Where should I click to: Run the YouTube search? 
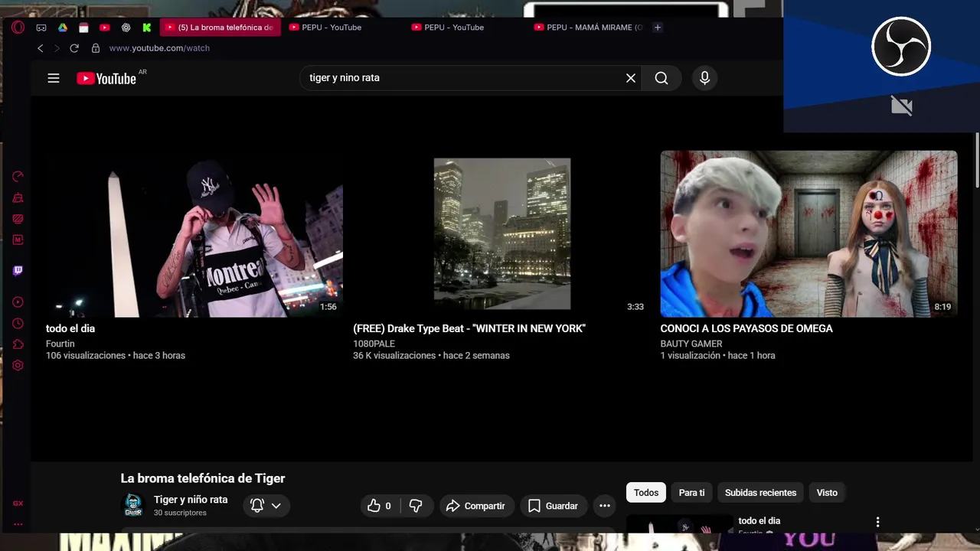661,78
